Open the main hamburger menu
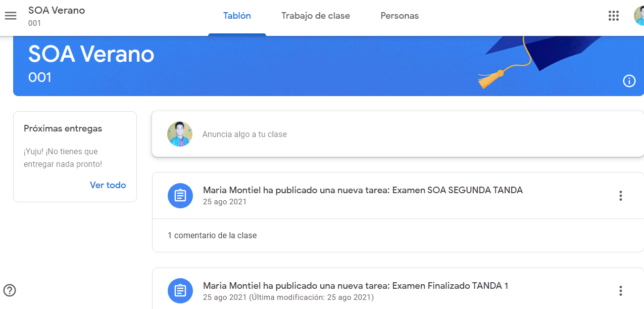Image resolution: width=644 pixels, height=309 pixels. click(11, 16)
